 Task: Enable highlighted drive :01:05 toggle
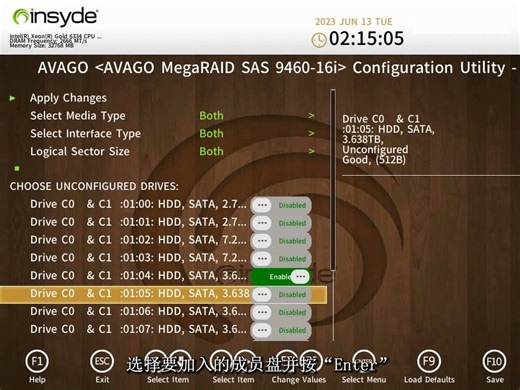[281, 295]
